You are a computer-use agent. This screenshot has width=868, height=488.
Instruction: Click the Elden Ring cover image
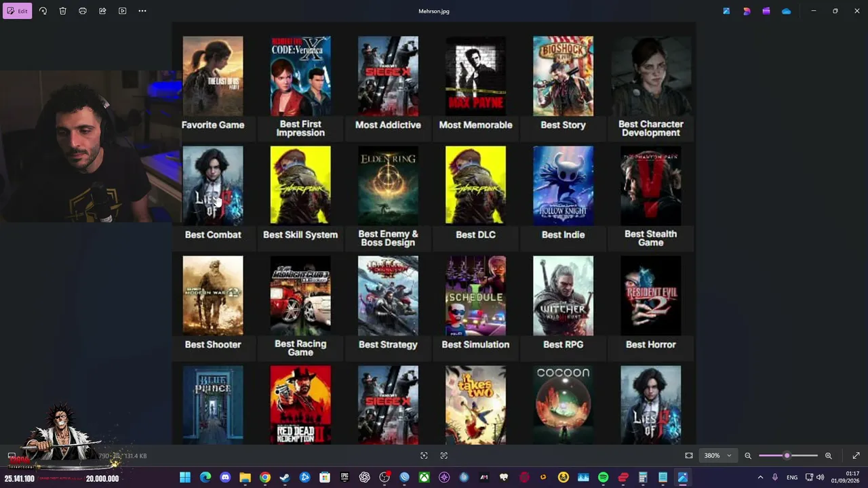coord(388,185)
